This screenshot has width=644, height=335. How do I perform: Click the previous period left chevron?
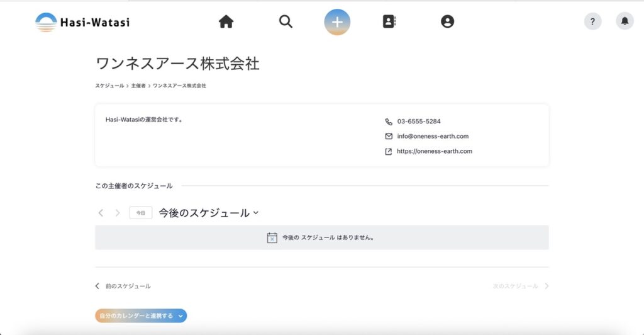pos(101,213)
